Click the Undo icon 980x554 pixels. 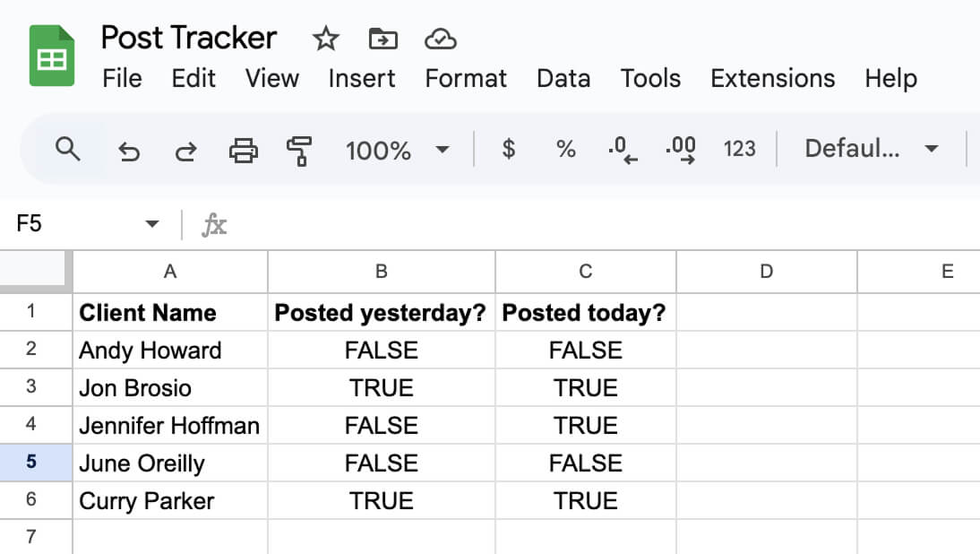point(130,150)
